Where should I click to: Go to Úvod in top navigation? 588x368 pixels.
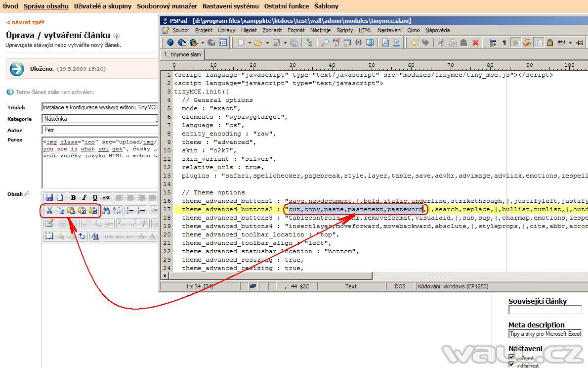(10, 6)
